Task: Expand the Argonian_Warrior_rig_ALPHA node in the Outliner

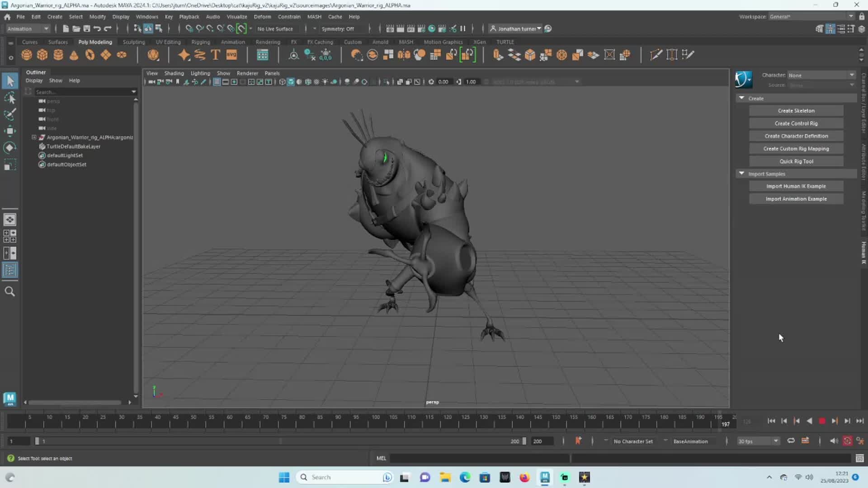Action: (x=34, y=137)
